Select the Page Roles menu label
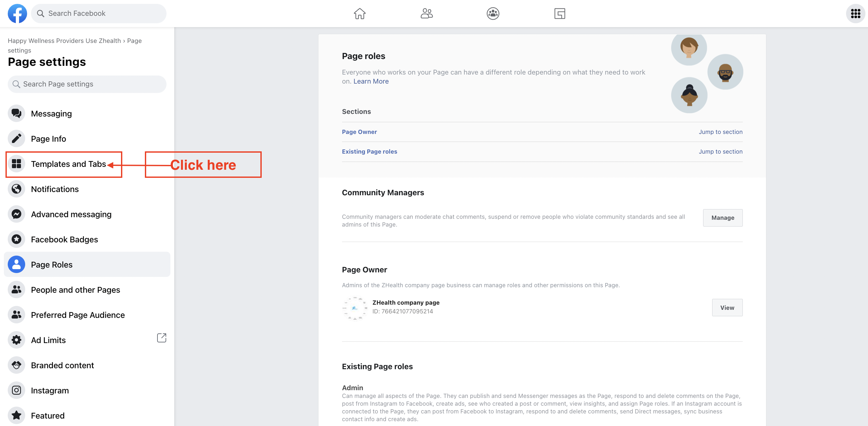The image size is (868, 426). click(52, 265)
